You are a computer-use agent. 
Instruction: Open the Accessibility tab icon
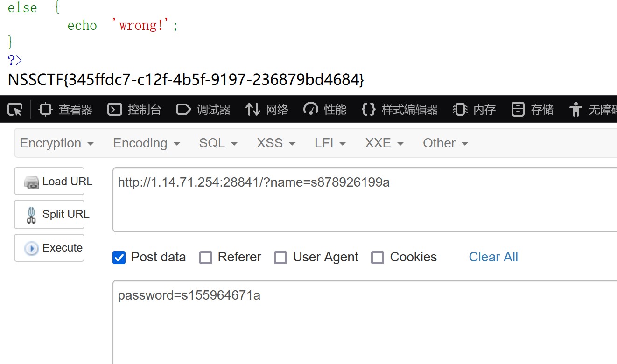[576, 110]
